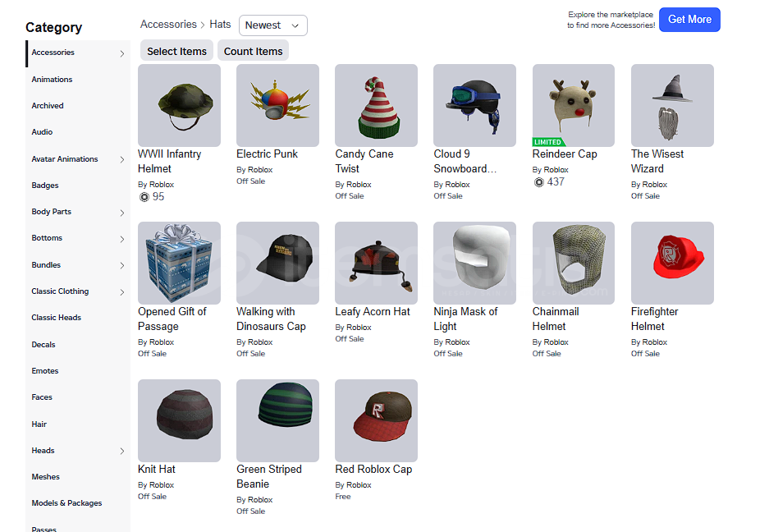Open the Candy Cane Twist thumbnail
This screenshot has height=532, width=769.
[376, 106]
